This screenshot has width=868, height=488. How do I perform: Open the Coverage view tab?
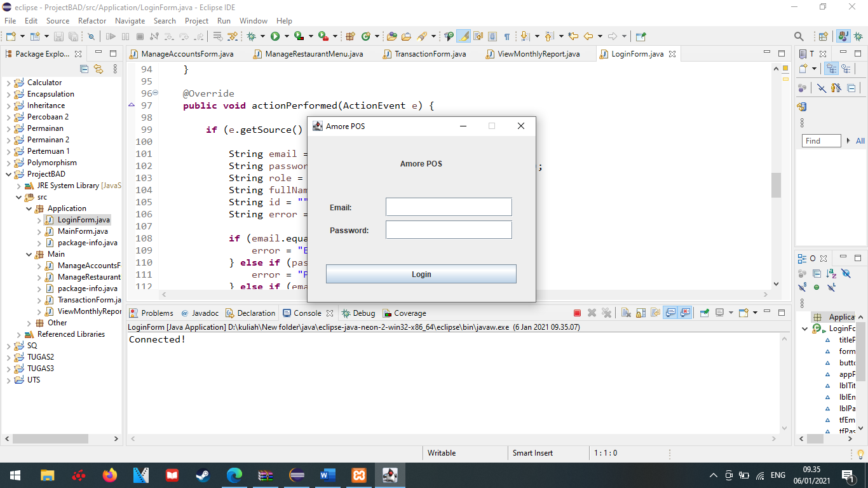(405, 313)
